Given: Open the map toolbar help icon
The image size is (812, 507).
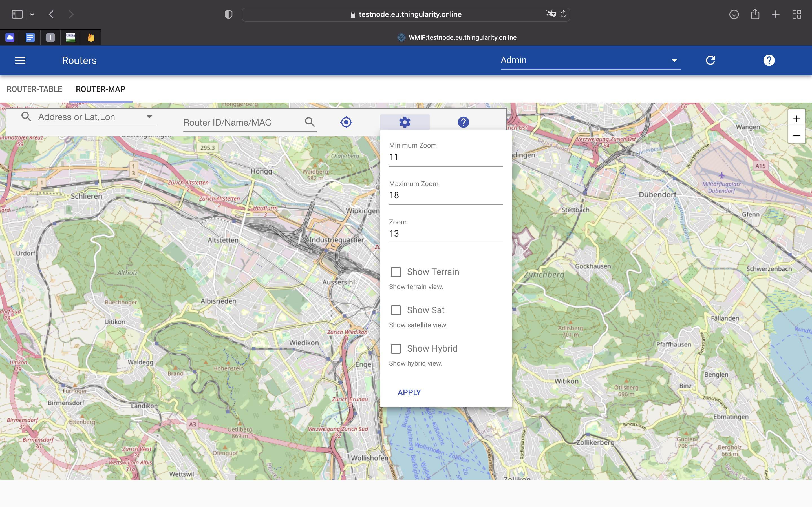Looking at the screenshot, I should coord(463,122).
